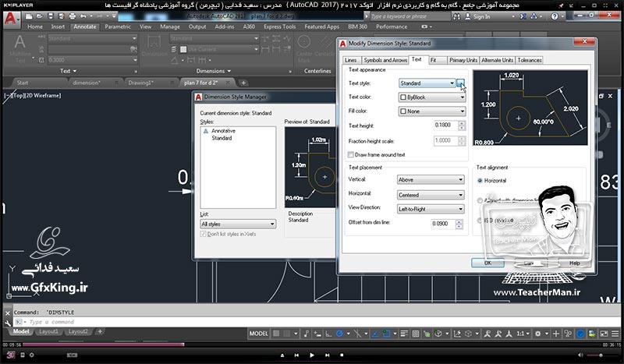Switch to the Layout1 tab
The image size is (624, 364).
click(x=48, y=331)
